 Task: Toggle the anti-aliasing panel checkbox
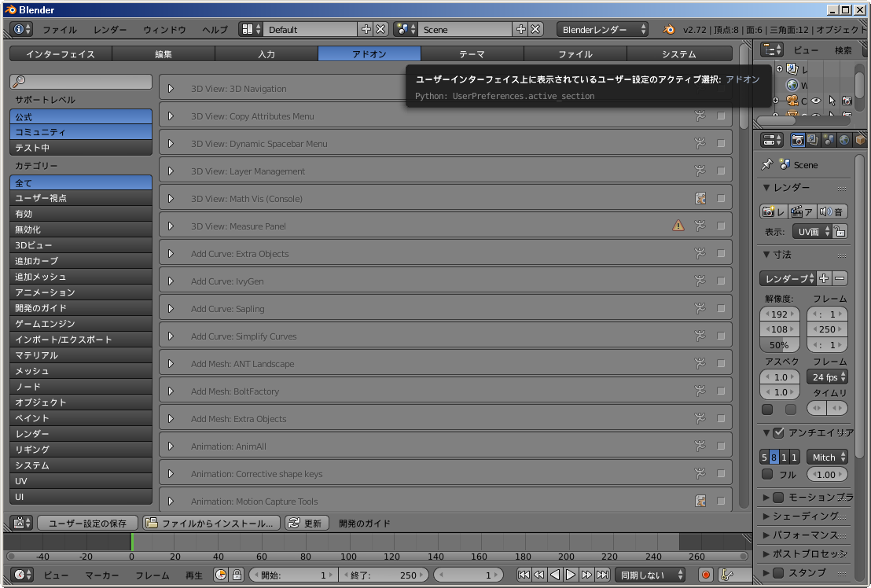pos(779,432)
